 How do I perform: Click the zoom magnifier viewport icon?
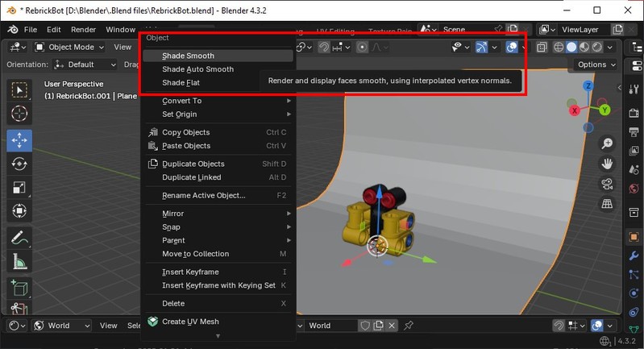pyautogui.click(x=607, y=143)
